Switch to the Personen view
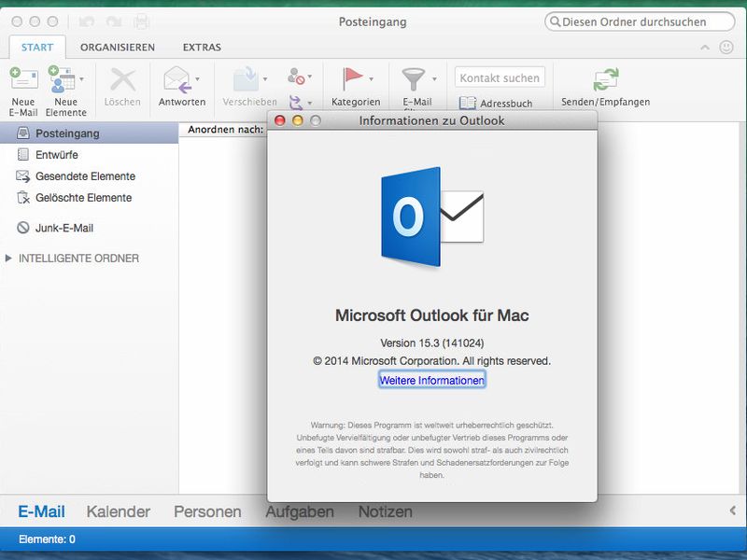Image resolution: width=747 pixels, height=560 pixels. pyautogui.click(x=207, y=511)
